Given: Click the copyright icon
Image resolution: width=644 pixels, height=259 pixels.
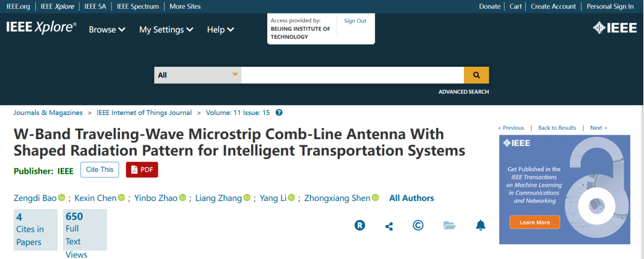Looking at the screenshot, I should [418, 226].
